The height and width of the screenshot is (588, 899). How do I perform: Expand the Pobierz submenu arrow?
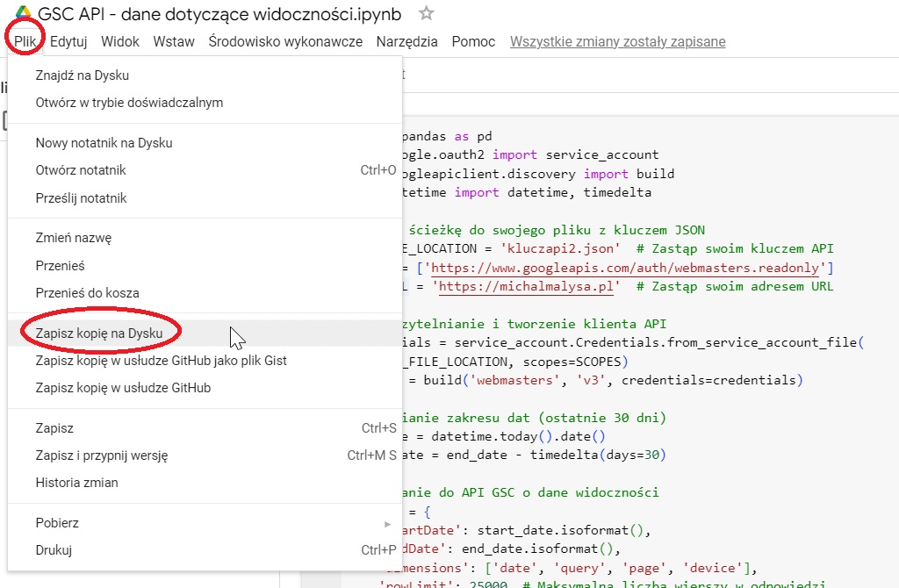point(387,522)
